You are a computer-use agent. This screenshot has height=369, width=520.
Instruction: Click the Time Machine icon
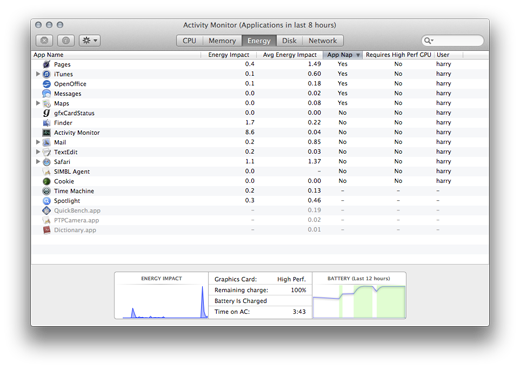click(47, 191)
